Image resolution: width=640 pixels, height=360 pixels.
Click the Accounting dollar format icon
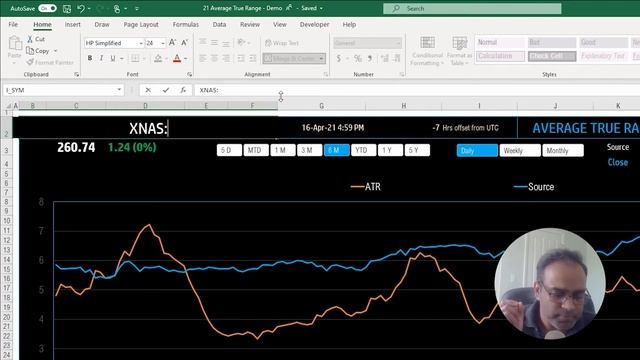pos(339,58)
